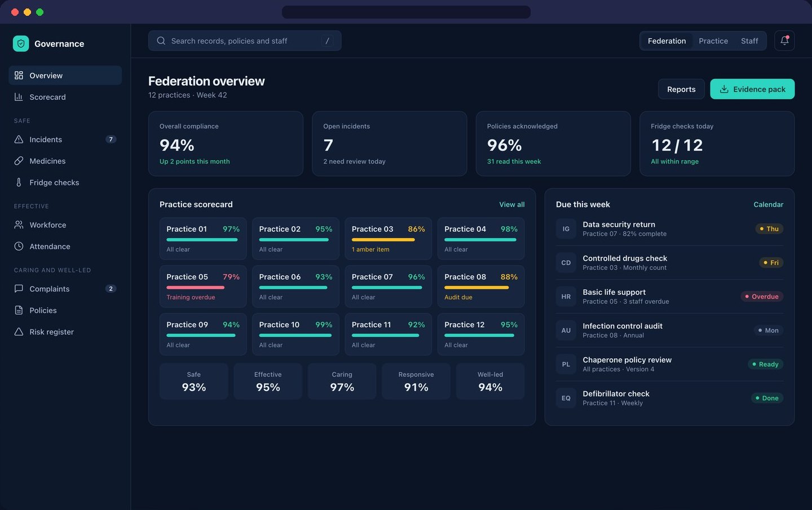Select the Practice 01 scorecard tile

pyautogui.click(x=203, y=239)
